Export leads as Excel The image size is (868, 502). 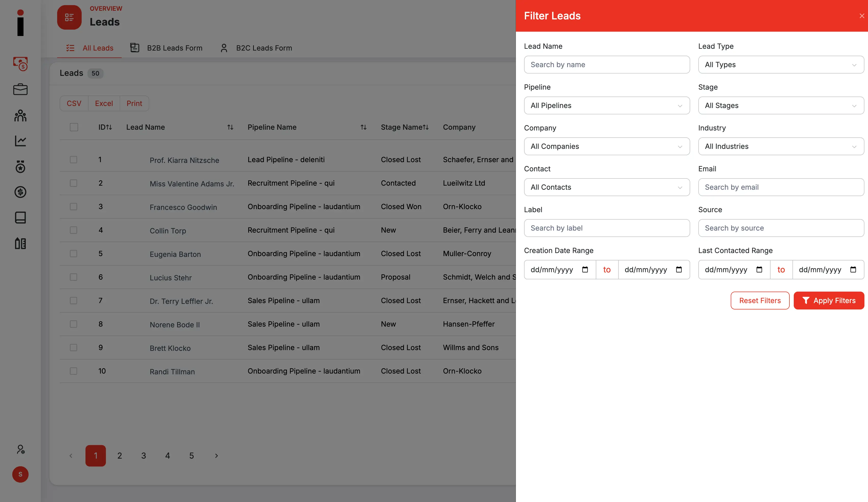click(x=104, y=103)
